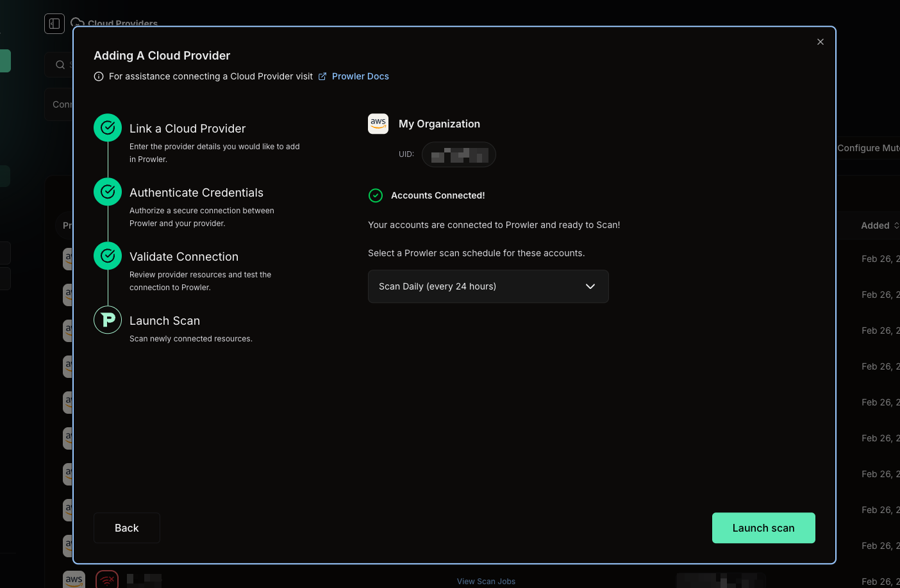
Task: Click the green check beside Link a Cloud Provider
Action: (x=107, y=127)
